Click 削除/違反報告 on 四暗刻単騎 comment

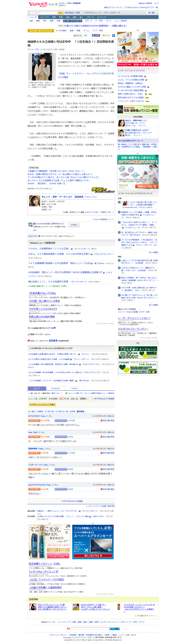108,453
